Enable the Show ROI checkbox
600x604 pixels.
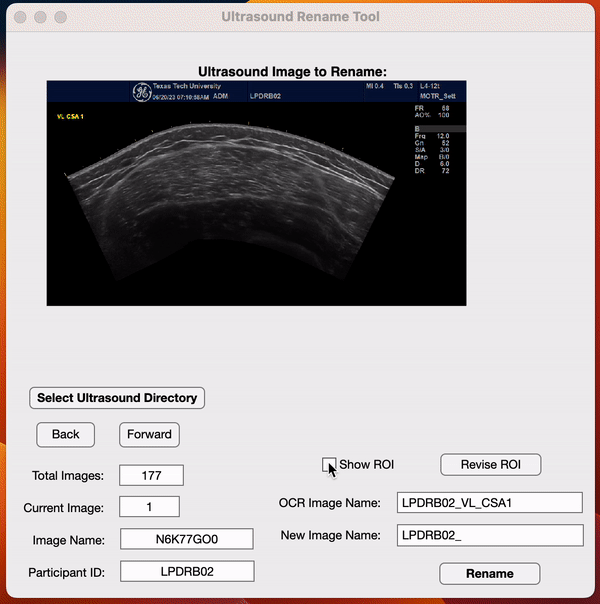328,465
